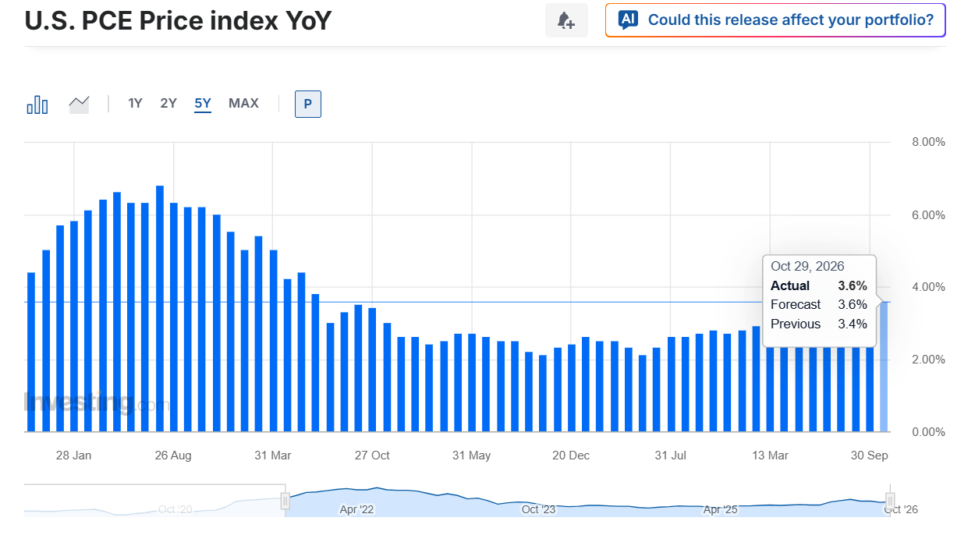The image size is (975, 560).
Task: Select the MAX time range
Action: point(243,103)
